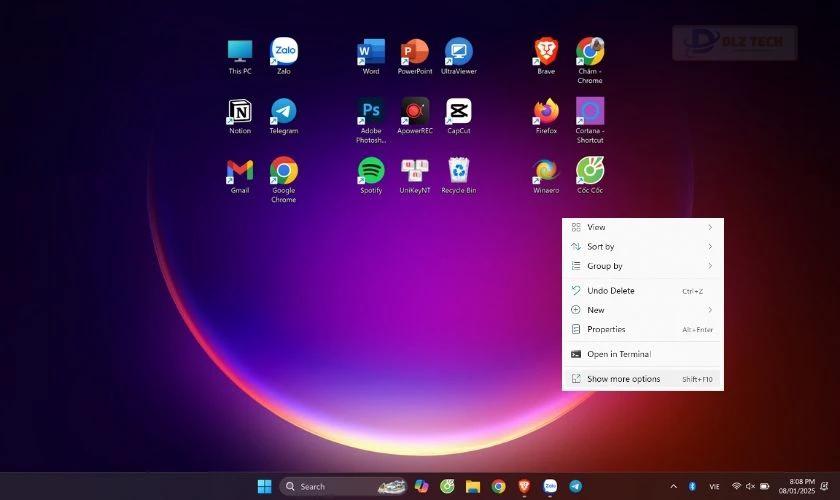Select the ApowerREC desktop shortcut
Viewport: 840px width, 500px height.
(x=415, y=116)
